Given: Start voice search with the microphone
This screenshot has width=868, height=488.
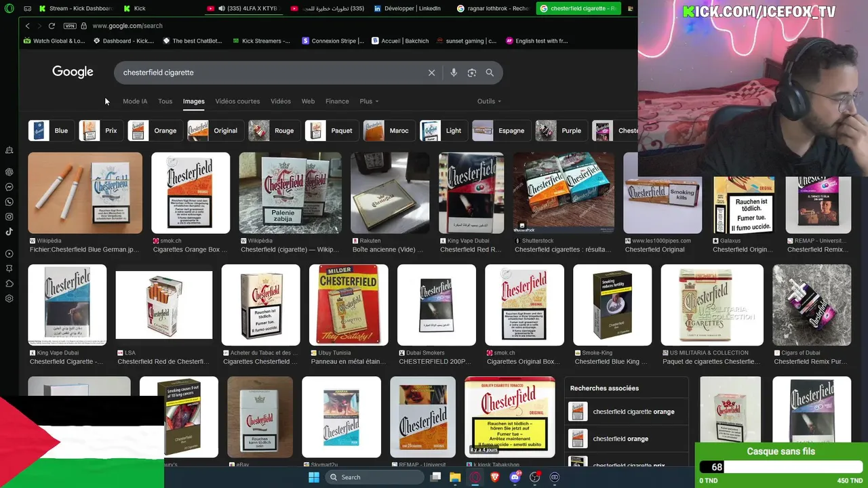Looking at the screenshot, I should coord(454,73).
